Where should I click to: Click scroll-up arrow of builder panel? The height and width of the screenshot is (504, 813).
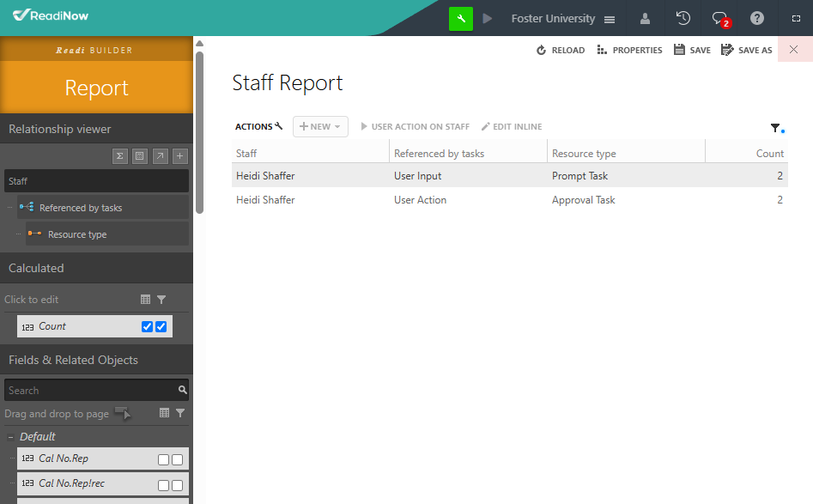[200, 44]
